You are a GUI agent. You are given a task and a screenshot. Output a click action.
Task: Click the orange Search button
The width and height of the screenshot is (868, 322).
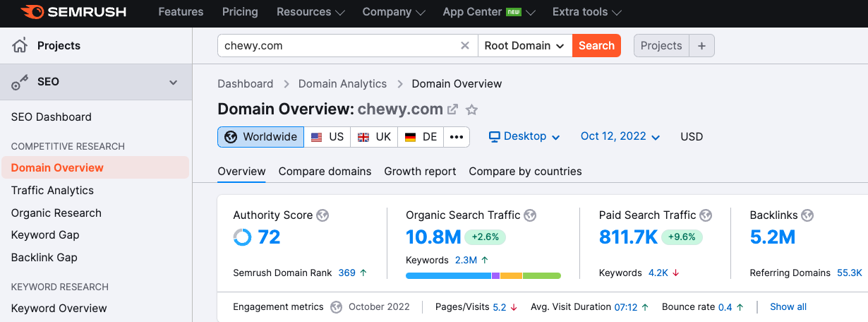(596, 46)
